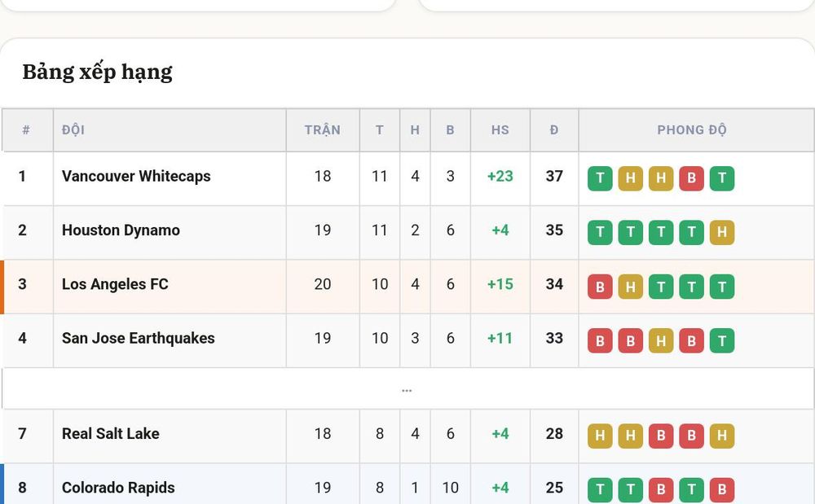Click the ĐỘI column header
This screenshot has height=504, width=815.
click(73, 129)
